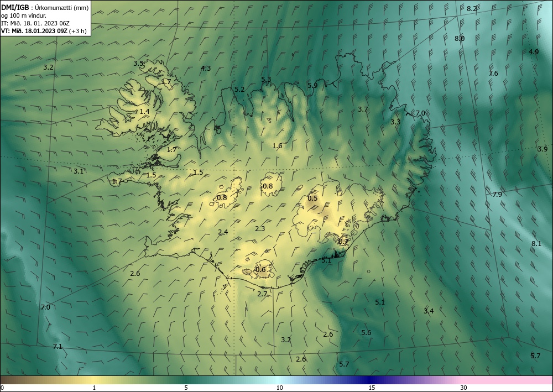
Task: Click the value 7.9 on the map
Action: [497, 194]
